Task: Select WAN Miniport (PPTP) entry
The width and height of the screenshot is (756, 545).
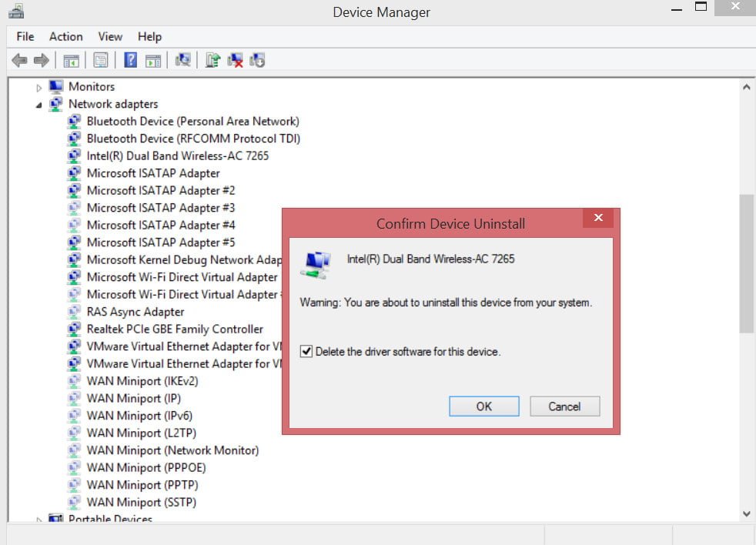Action: 142,485
